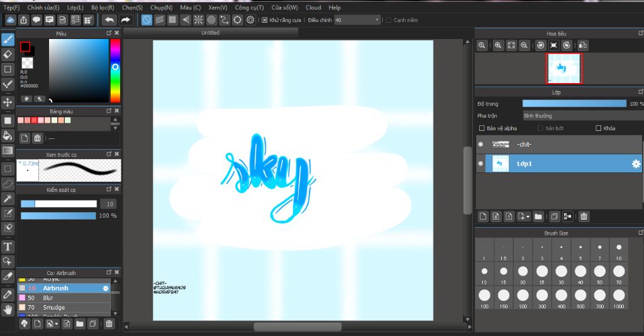Select the Brush tool in left toolbar
Screen dimensions: 644x336
pyautogui.click(x=8, y=40)
